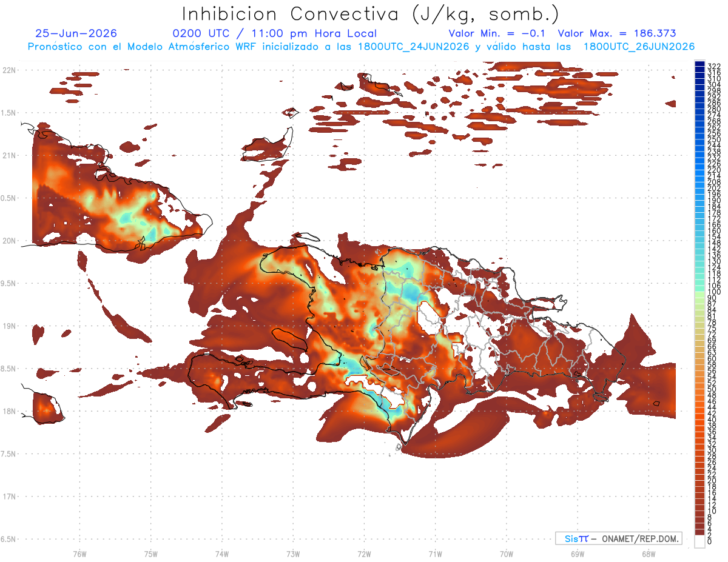Viewport: 728px width, 562px height.
Task: Click the colorbar label '20'
Action: tap(712, 481)
